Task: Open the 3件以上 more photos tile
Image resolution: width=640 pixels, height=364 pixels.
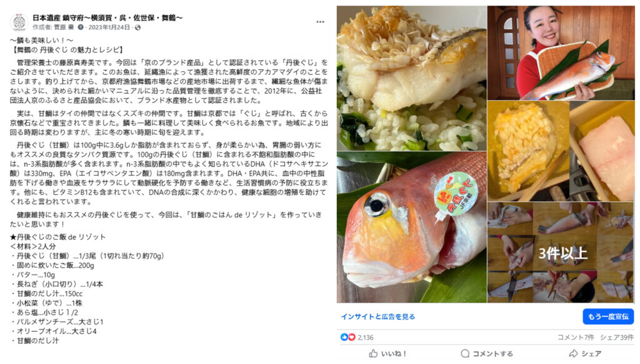Action: 561,253
